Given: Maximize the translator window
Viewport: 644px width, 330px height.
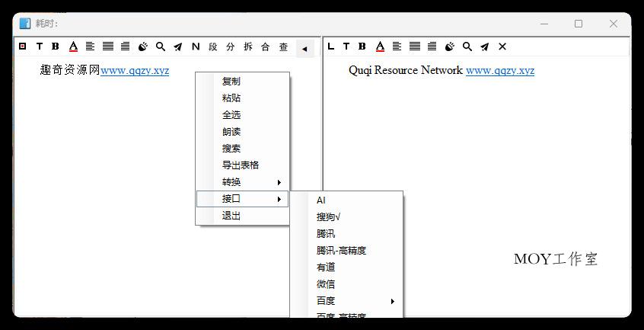Looking at the screenshot, I should [579, 24].
